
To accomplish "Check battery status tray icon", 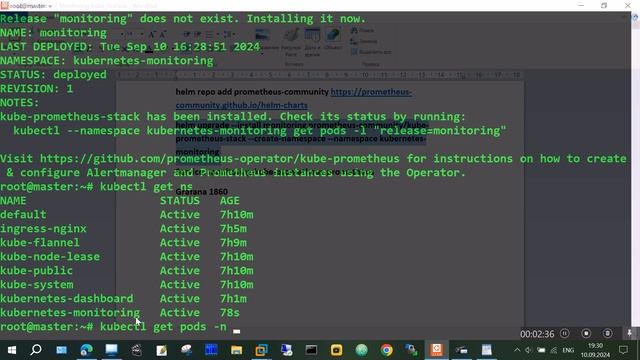I will pyautogui.click(x=541, y=350).
